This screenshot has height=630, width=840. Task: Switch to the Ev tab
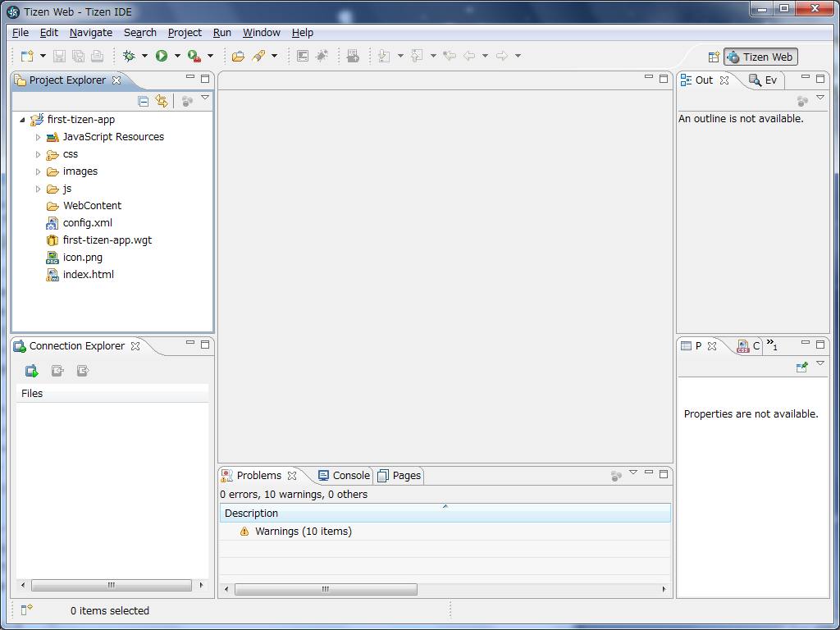point(764,80)
